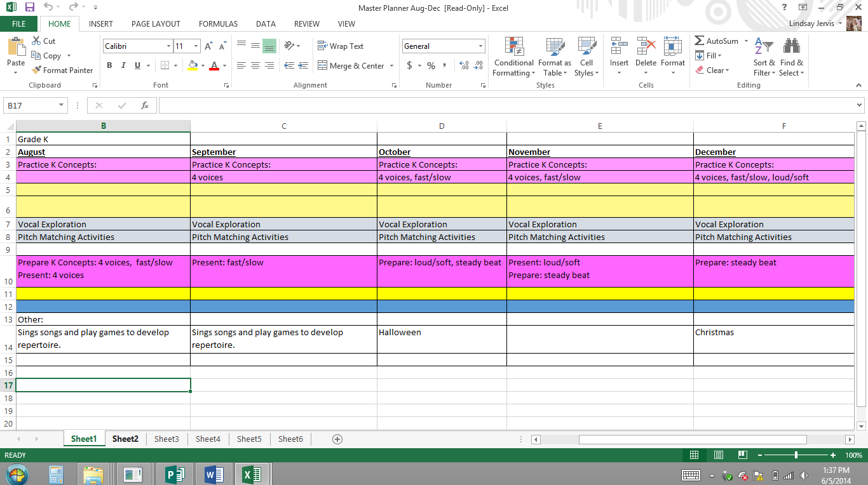Select the Format Painter tool

[62, 70]
